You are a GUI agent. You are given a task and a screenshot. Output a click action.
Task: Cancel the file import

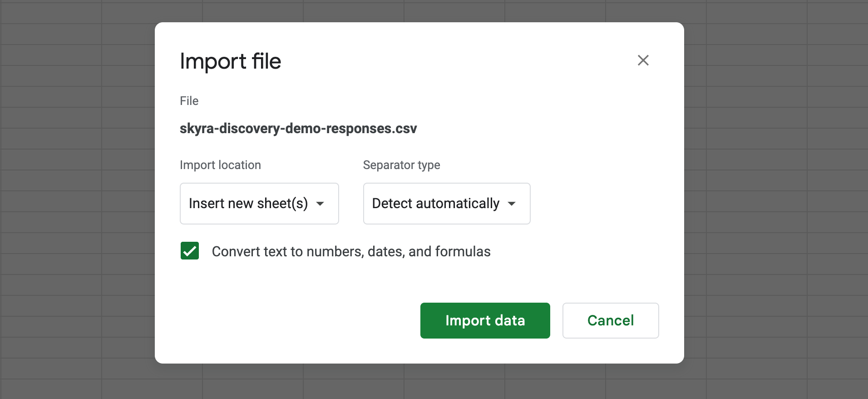pos(611,320)
